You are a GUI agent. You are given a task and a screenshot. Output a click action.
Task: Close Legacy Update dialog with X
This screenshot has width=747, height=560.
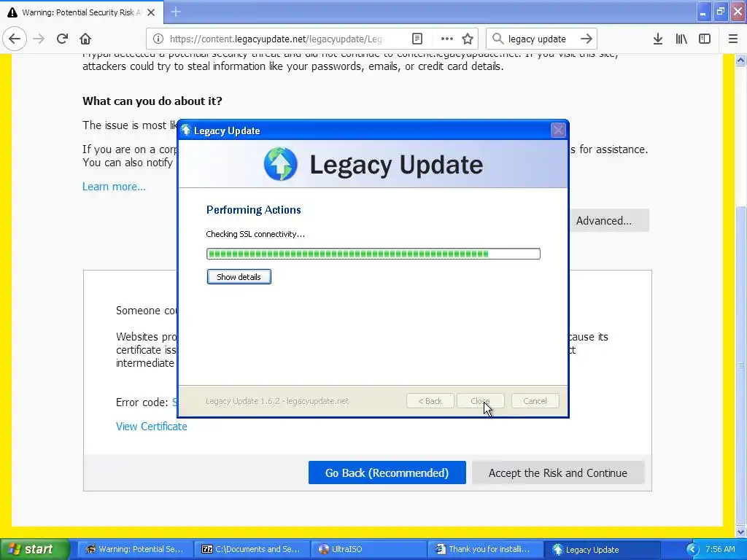558,130
